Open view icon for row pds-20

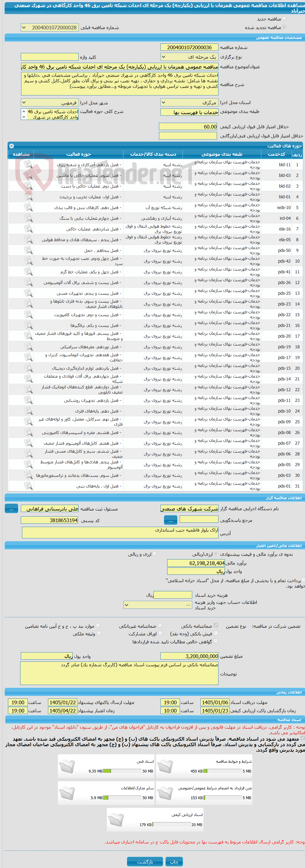pos(28,336)
